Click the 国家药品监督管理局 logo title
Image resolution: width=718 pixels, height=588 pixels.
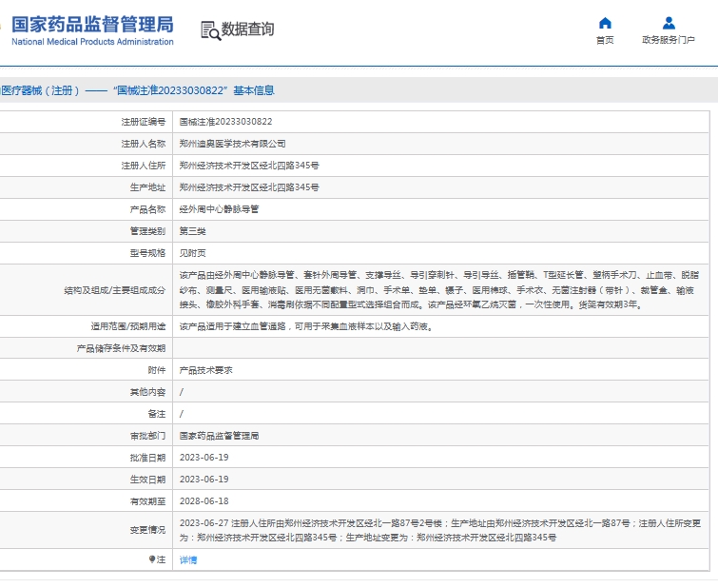[92, 25]
